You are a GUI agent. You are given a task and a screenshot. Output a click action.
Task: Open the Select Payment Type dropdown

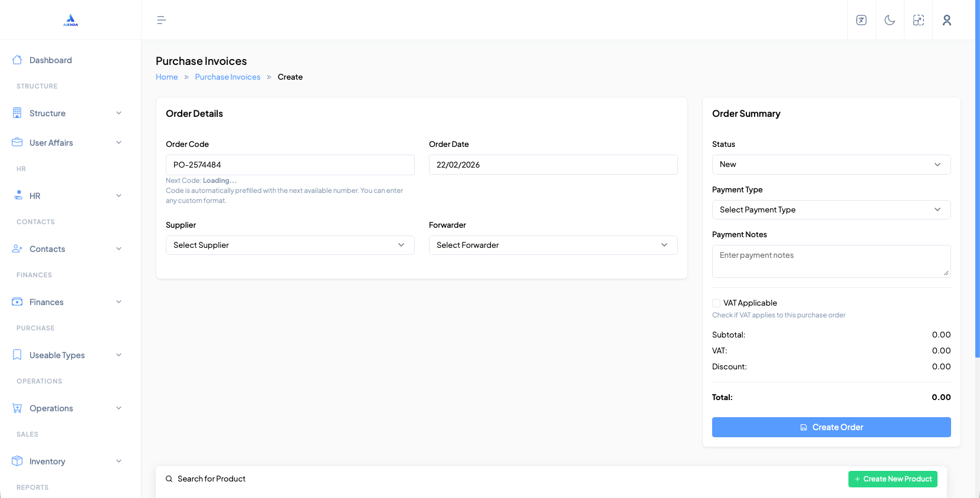(x=831, y=210)
